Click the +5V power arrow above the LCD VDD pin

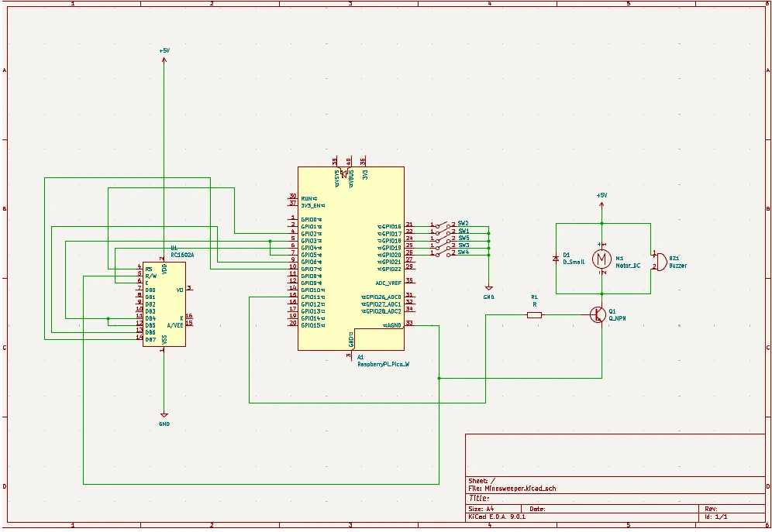[164, 60]
